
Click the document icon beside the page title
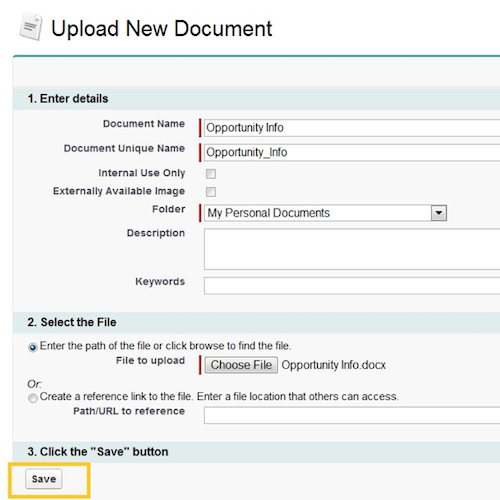click(x=31, y=27)
